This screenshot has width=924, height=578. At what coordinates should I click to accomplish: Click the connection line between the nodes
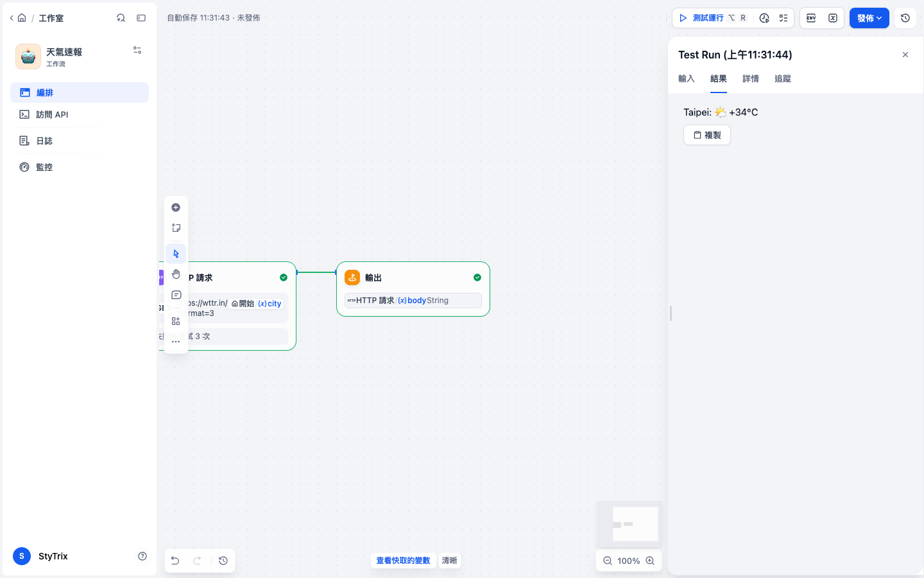tap(316, 272)
